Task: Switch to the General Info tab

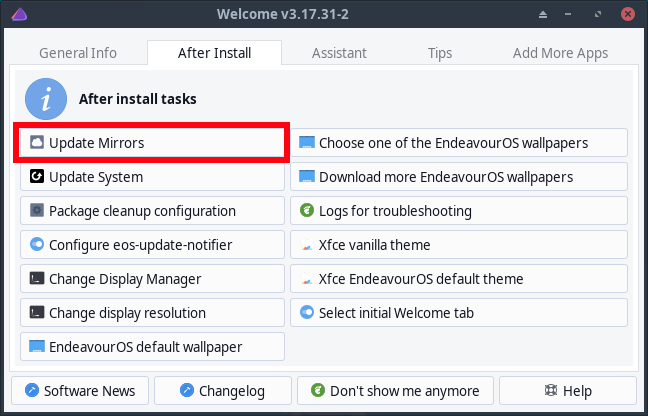Action: [78, 53]
